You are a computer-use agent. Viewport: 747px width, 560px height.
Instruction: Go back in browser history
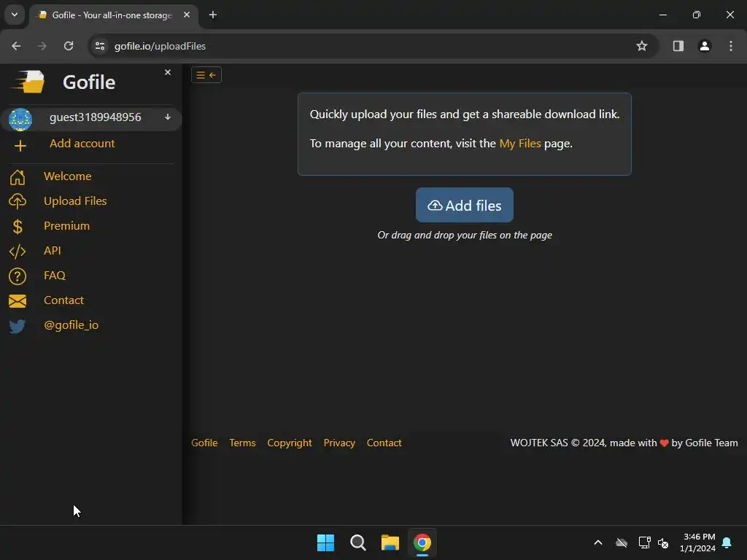[x=16, y=46]
